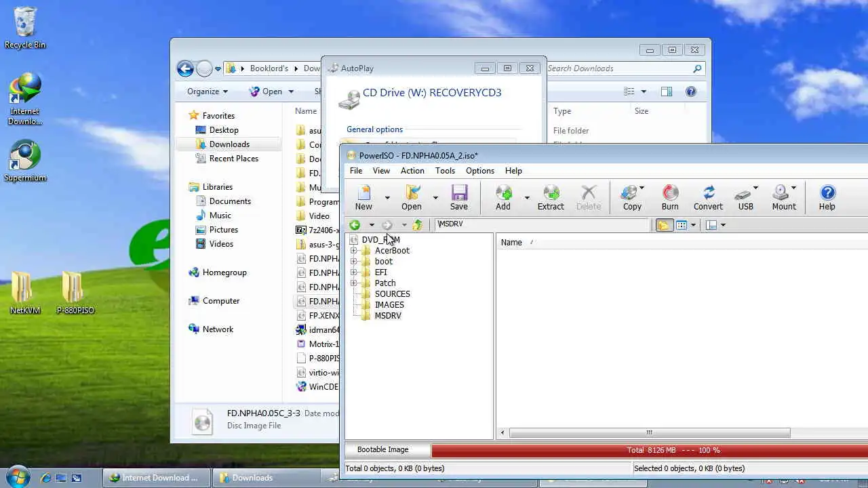The height and width of the screenshot is (488, 868).
Task: Open back history dropdown in PowerISO
Action: click(x=371, y=225)
